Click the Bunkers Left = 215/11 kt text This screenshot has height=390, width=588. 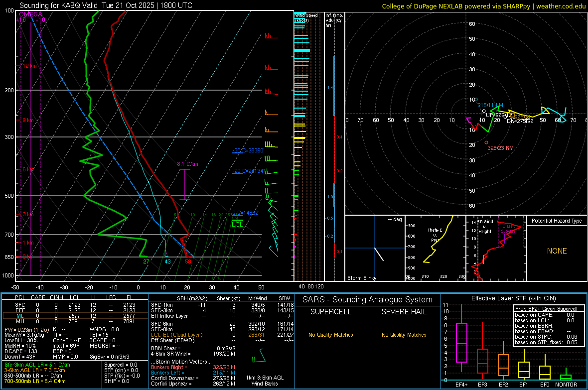pyautogui.click(x=193, y=373)
